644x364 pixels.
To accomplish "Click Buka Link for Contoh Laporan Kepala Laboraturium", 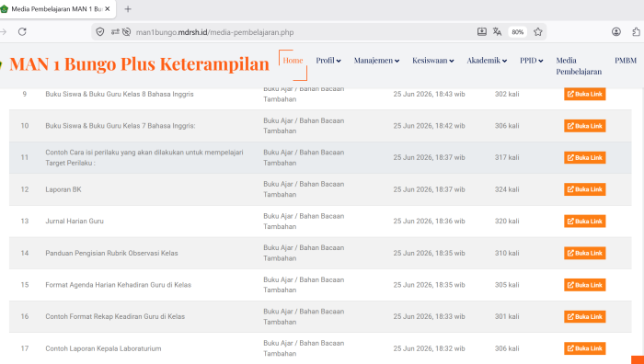I will (x=584, y=348).
